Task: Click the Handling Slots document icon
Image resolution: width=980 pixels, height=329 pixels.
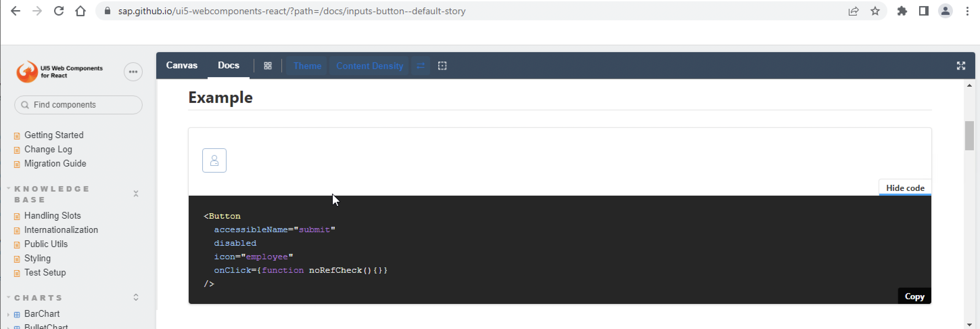Action: pyautogui.click(x=17, y=216)
